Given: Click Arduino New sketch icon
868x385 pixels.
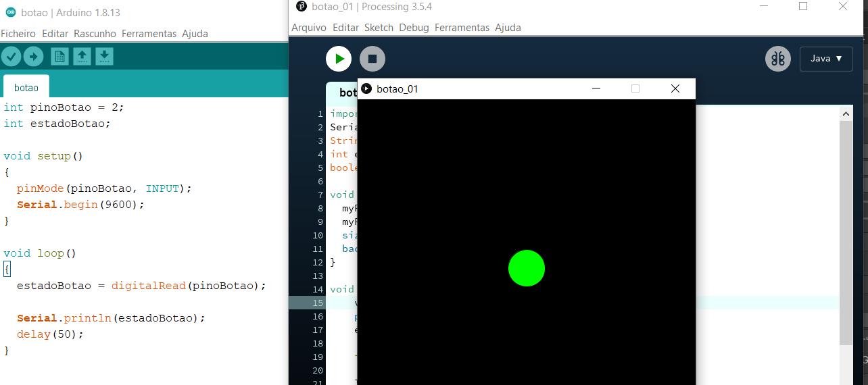Looking at the screenshot, I should click(60, 57).
